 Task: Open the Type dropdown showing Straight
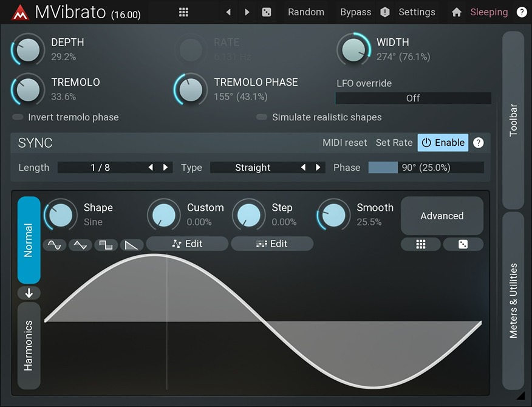(x=253, y=168)
